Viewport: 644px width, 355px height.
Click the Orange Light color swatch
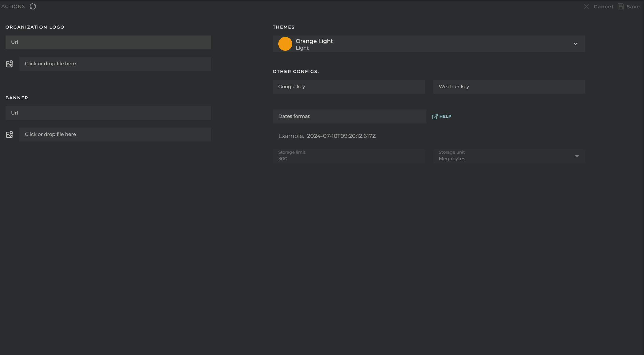[x=285, y=43]
